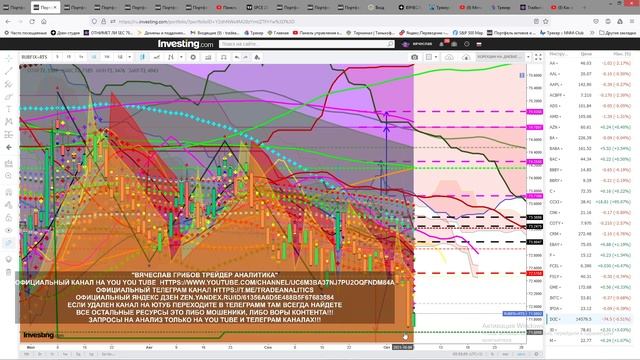Screen dimensions: 640x360
Task: Expand the indicator templates dropdown arrow
Action: [181, 57]
